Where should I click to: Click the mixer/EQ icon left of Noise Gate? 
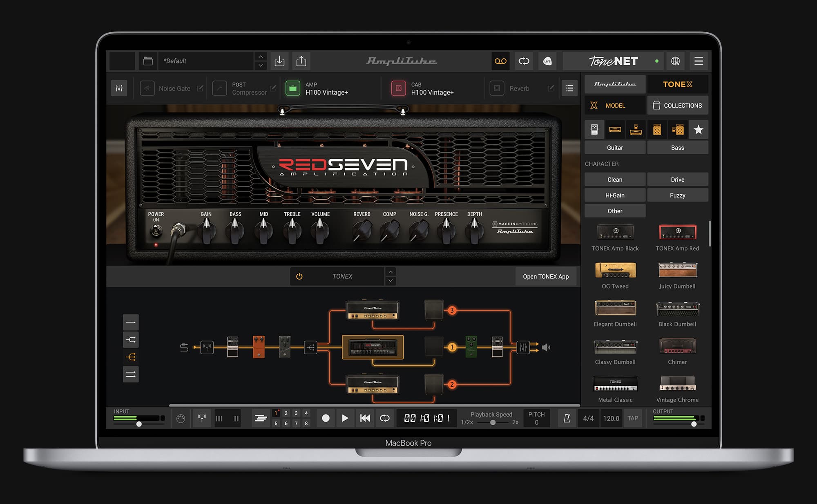point(119,88)
